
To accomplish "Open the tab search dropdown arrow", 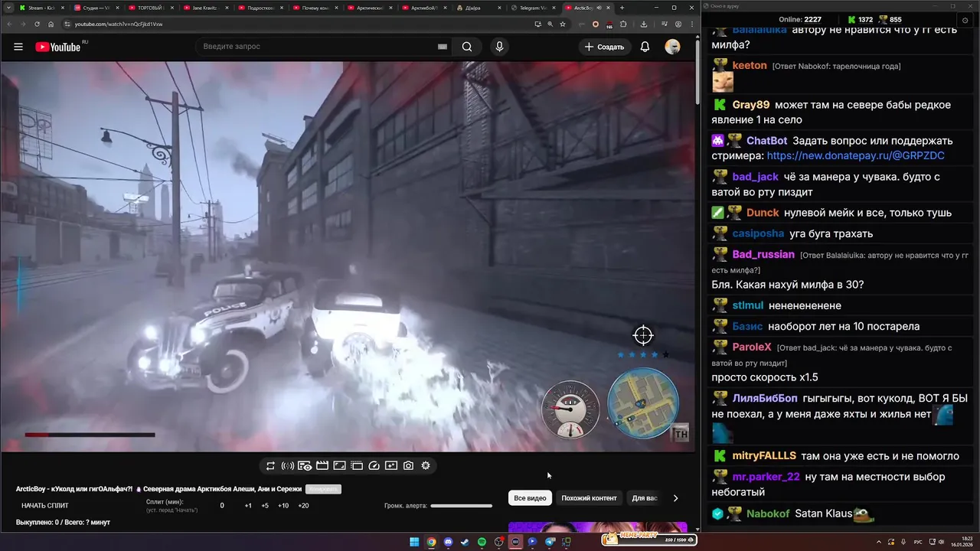I will point(7,8).
